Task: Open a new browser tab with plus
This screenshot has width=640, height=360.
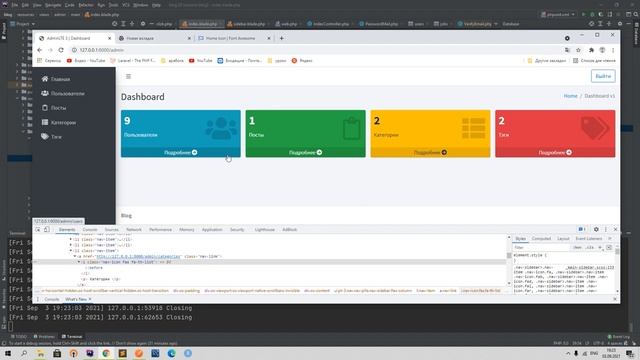Action: click(282, 38)
